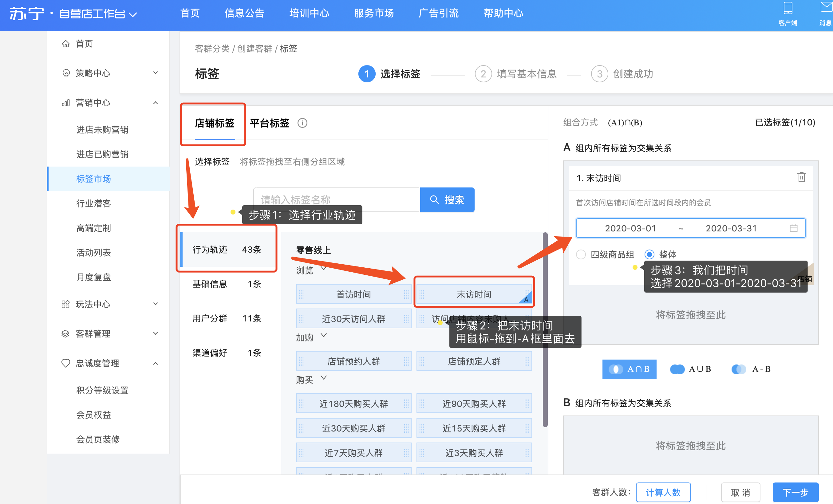Click the 下一步 button
This screenshot has width=833, height=504.
point(795,492)
